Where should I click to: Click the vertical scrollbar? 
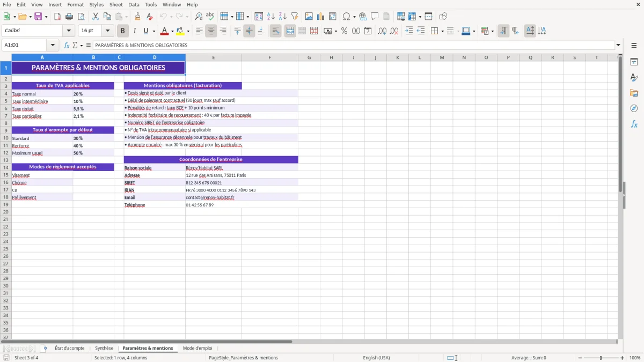tap(620, 196)
